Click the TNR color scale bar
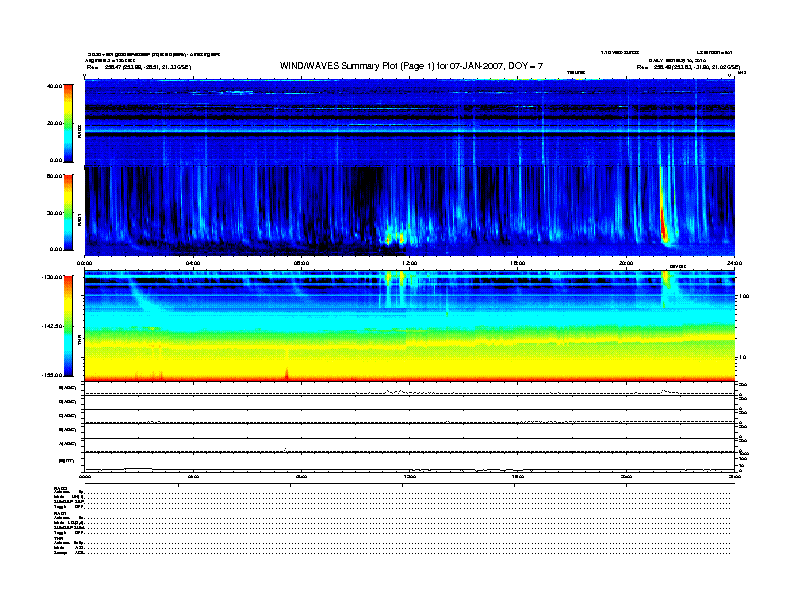Screen dimensions: 792x612 [68, 326]
